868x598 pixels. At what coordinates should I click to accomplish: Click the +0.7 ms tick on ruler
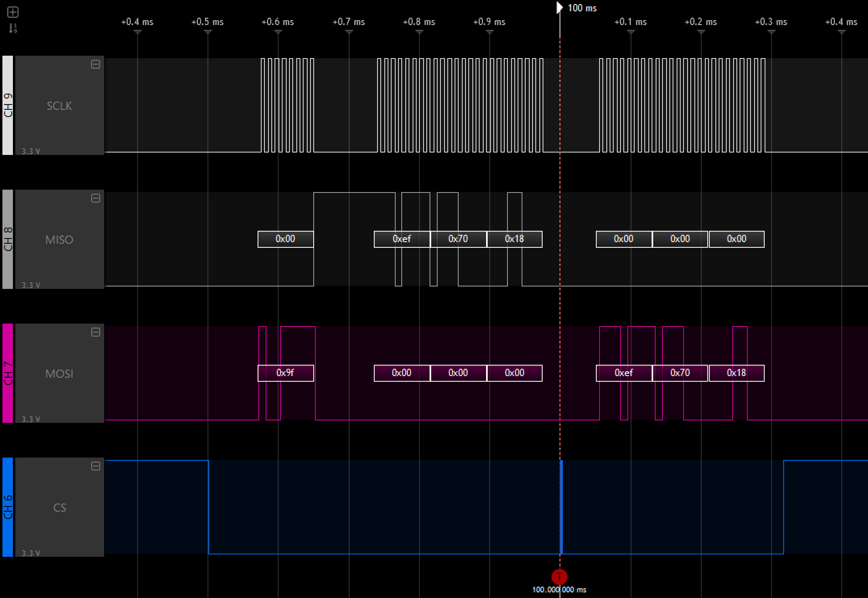coord(349,22)
